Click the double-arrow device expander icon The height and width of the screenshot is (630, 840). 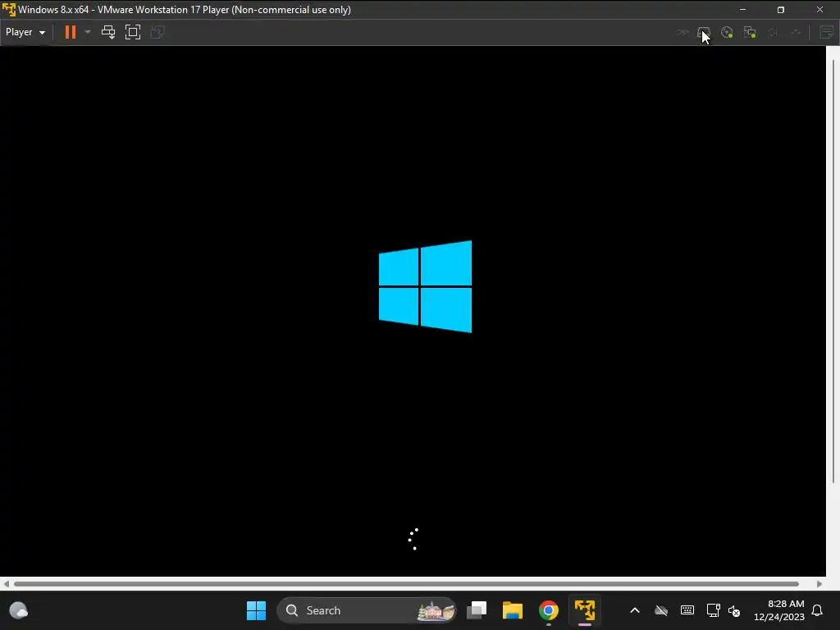(682, 33)
